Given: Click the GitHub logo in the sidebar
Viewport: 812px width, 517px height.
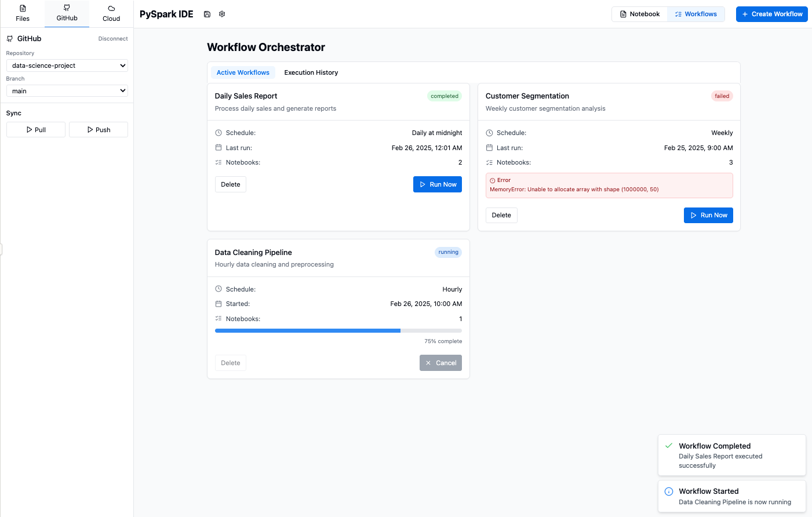Looking at the screenshot, I should click(10, 38).
